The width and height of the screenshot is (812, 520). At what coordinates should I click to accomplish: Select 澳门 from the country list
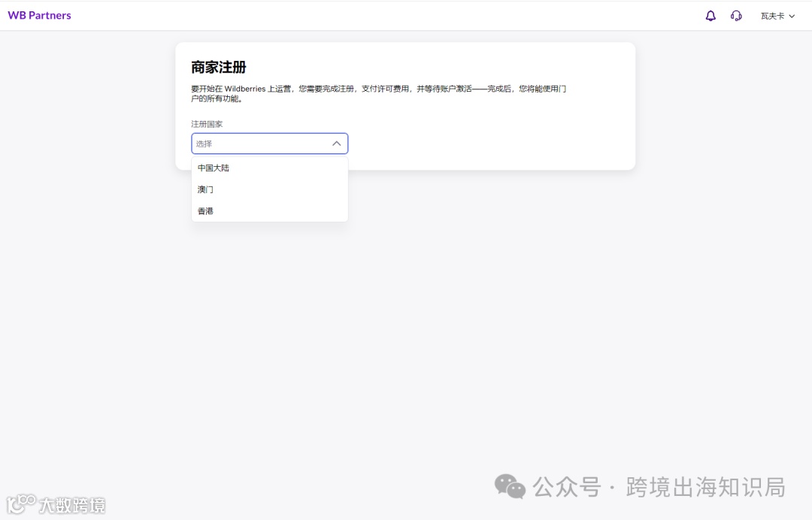pos(269,189)
